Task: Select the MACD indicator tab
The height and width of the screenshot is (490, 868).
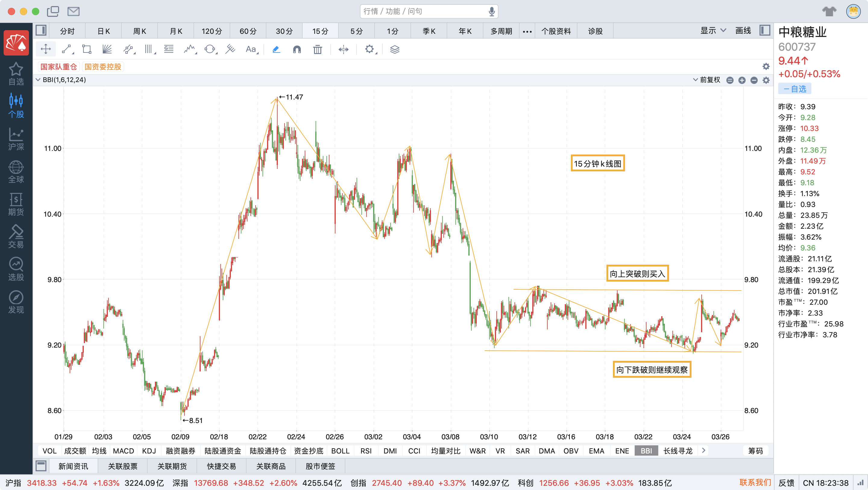Action: 123,451
